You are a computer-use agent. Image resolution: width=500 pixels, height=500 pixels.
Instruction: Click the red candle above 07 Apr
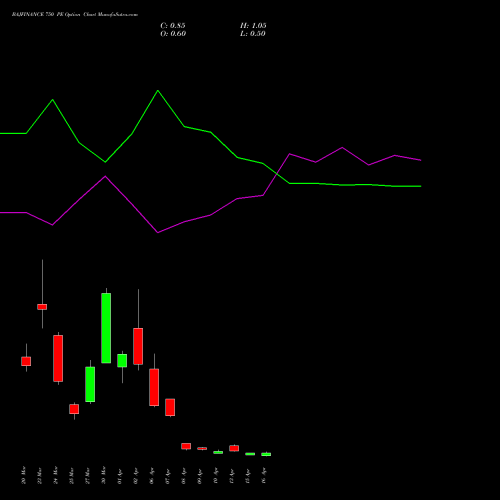[x=170, y=407]
